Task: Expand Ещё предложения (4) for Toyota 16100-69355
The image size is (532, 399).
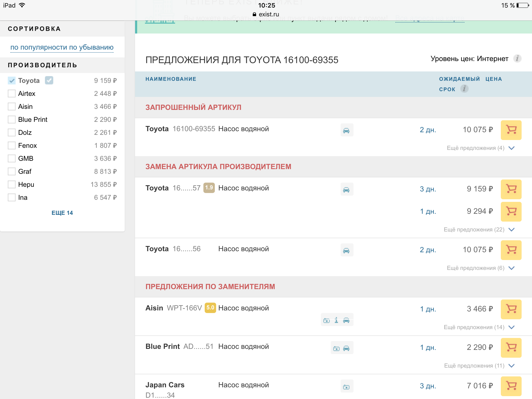Action: click(x=481, y=148)
